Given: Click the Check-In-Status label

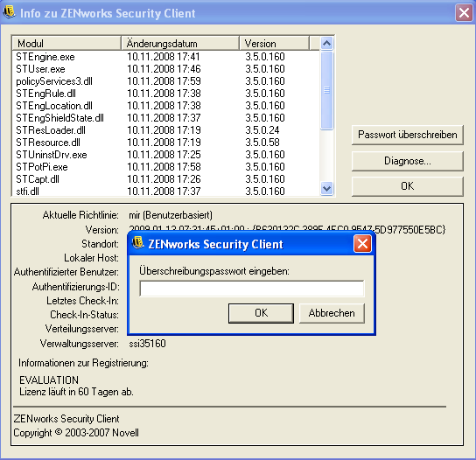Looking at the screenshot, I should [84, 315].
